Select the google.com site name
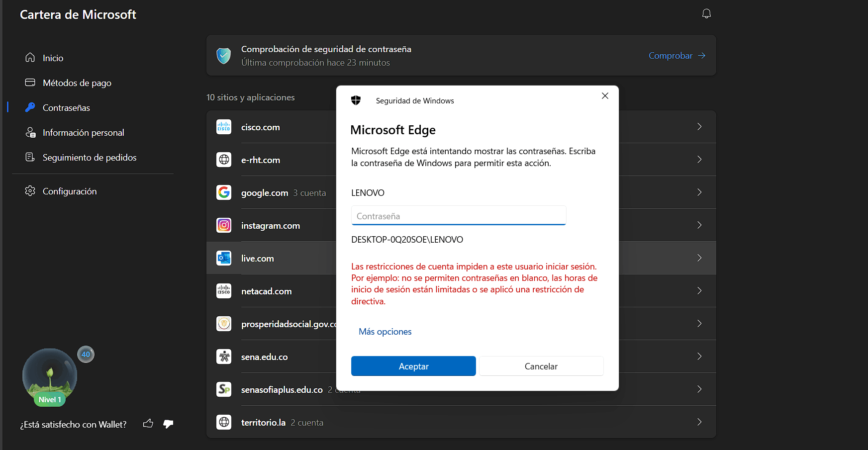The image size is (868, 450). pos(265,193)
